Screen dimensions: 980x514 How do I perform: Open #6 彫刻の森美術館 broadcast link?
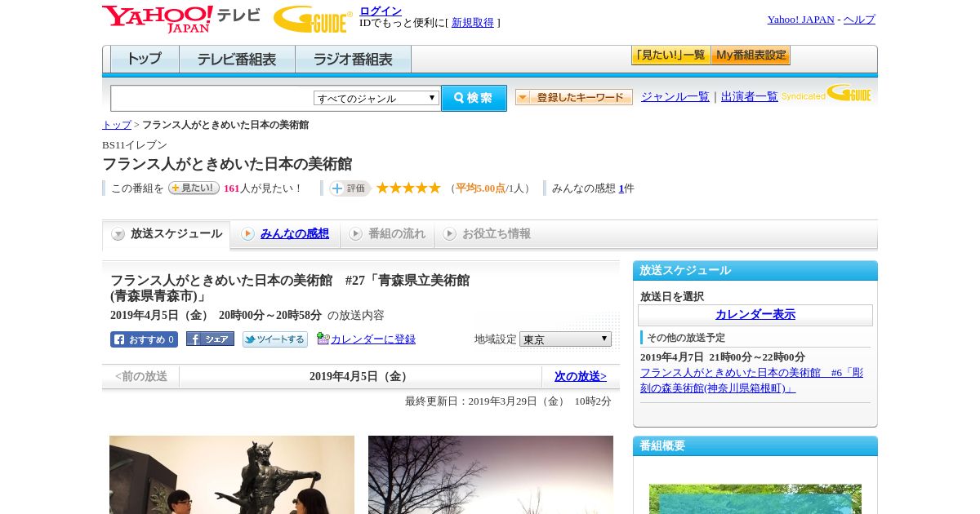coord(751,380)
